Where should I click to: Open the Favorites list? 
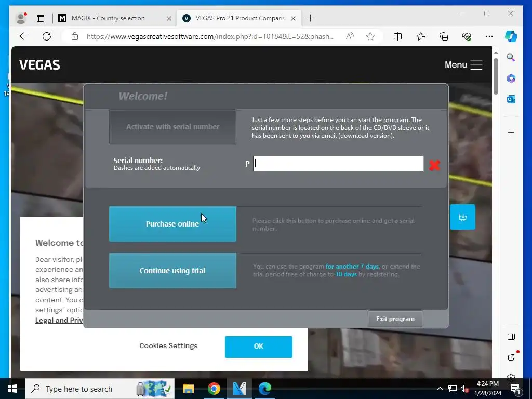click(x=421, y=36)
